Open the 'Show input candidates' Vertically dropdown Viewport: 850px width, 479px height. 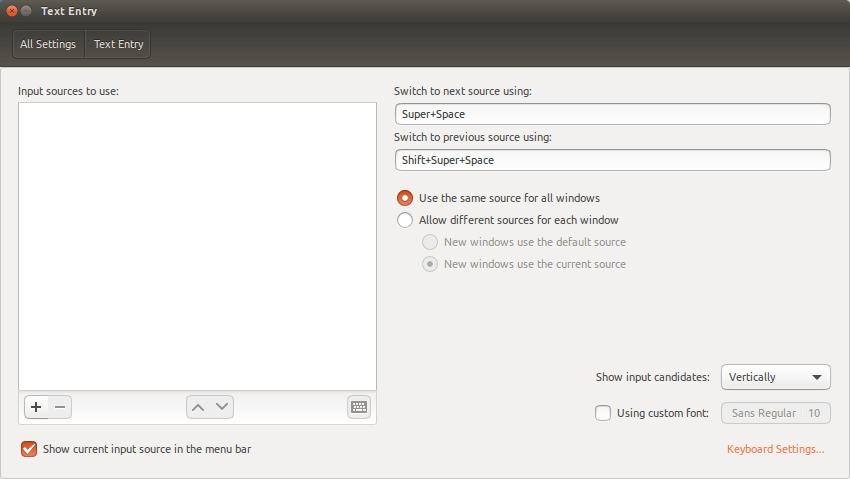775,377
